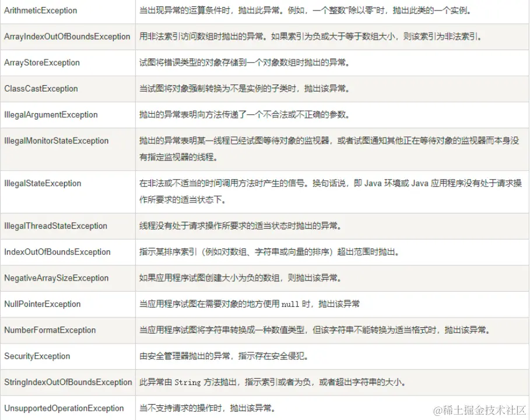Click the description starting 用非法索引访问数组时
The width and height of the screenshot is (530, 420).
pos(310,37)
